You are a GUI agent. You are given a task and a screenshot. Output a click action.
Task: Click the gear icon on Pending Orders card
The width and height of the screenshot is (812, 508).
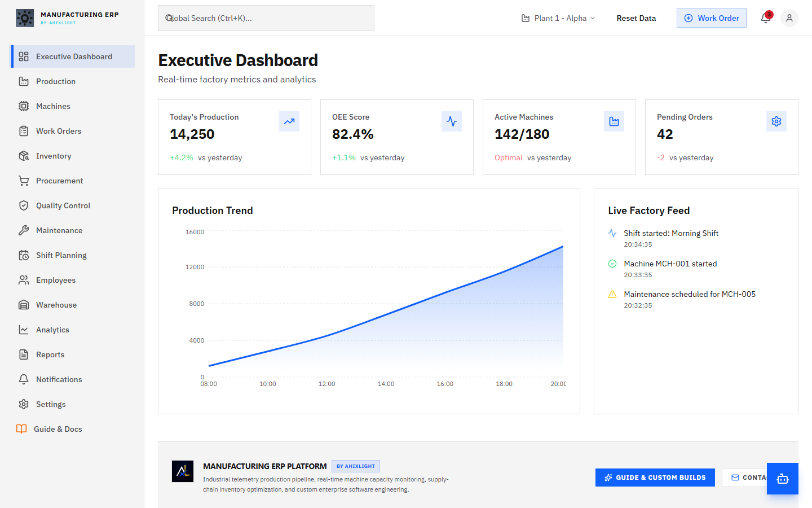[x=776, y=121]
